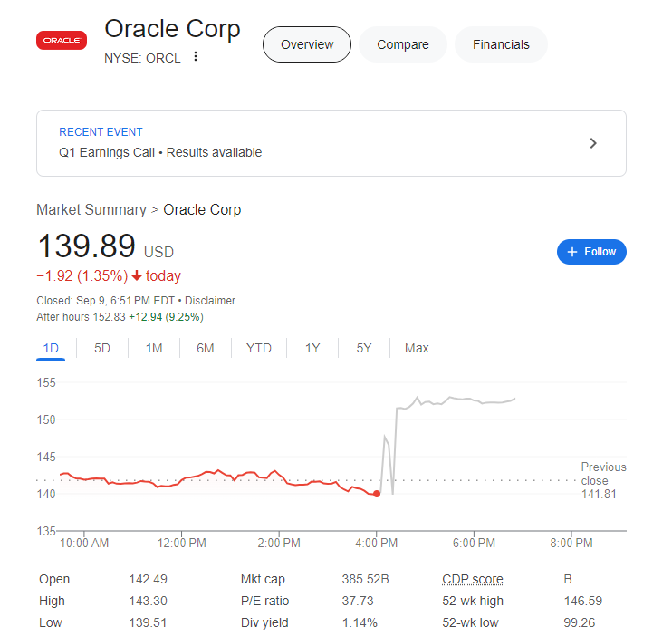Select the 1D chart range
Viewport: 672px width, 636px height.
pyautogui.click(x=51, y=348)
